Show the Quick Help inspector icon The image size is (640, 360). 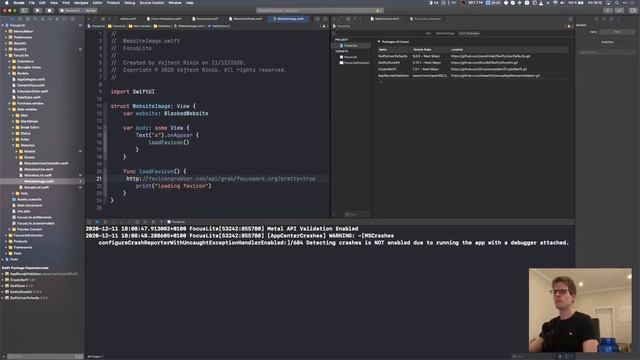[x=611, y=19]
